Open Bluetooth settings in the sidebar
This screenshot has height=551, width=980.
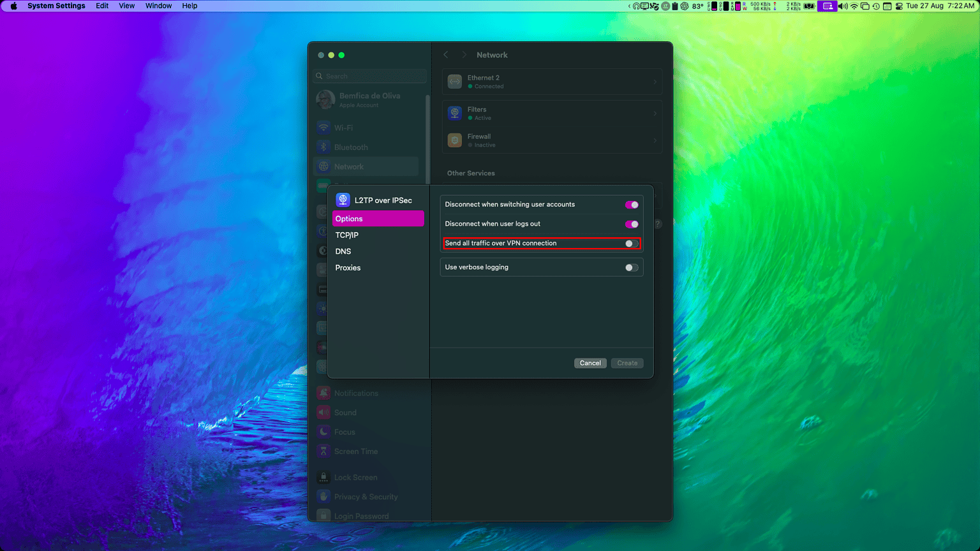(352, 147)
